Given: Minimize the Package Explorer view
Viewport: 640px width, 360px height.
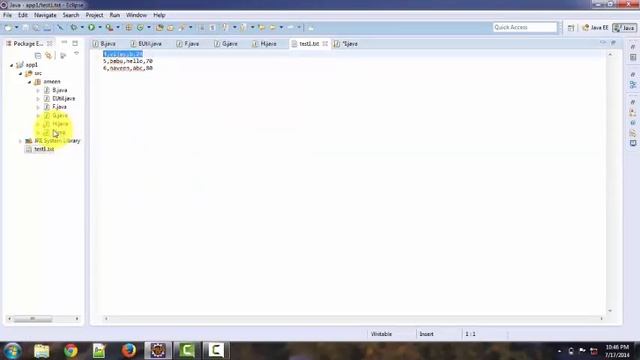Looking at the screenshot, I should 64,43.
